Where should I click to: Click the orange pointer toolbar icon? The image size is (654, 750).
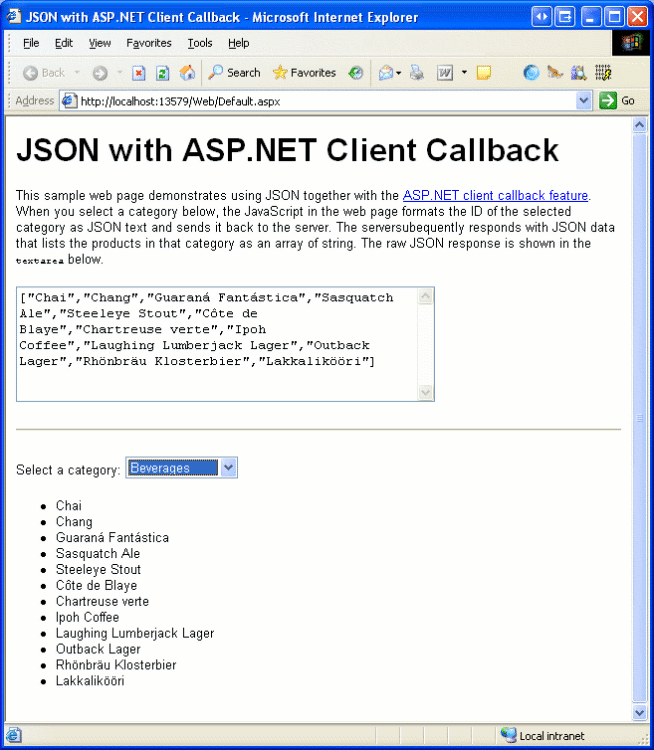click(555, 73)
